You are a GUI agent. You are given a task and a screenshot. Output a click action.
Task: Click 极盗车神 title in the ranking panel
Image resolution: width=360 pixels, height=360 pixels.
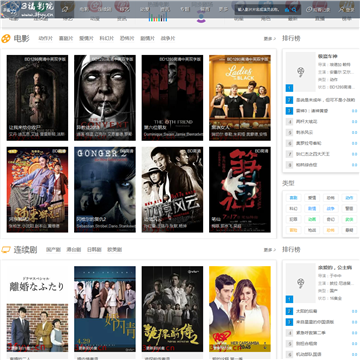327,56
